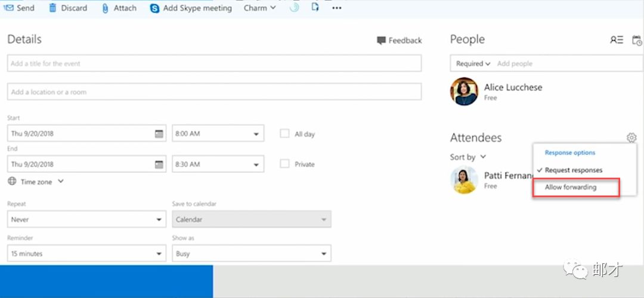The height and width of the screenshot is (298, 644).
Task: Open the Repeat dropdown set to Never
Action: tap(86, 219)
